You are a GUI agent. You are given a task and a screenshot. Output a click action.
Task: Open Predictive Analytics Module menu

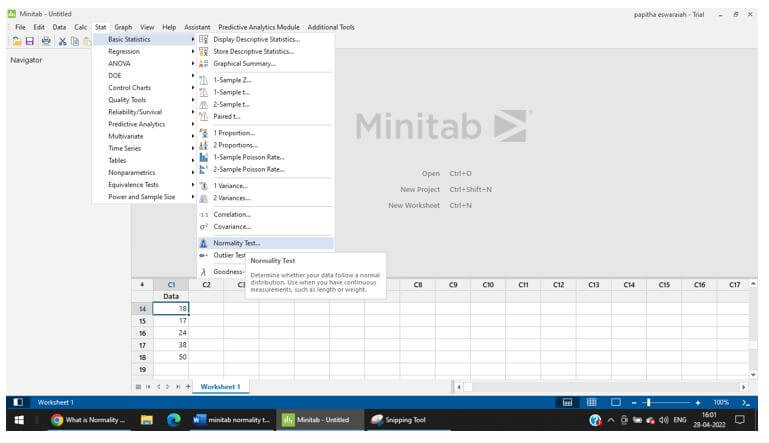pos(258,27)
